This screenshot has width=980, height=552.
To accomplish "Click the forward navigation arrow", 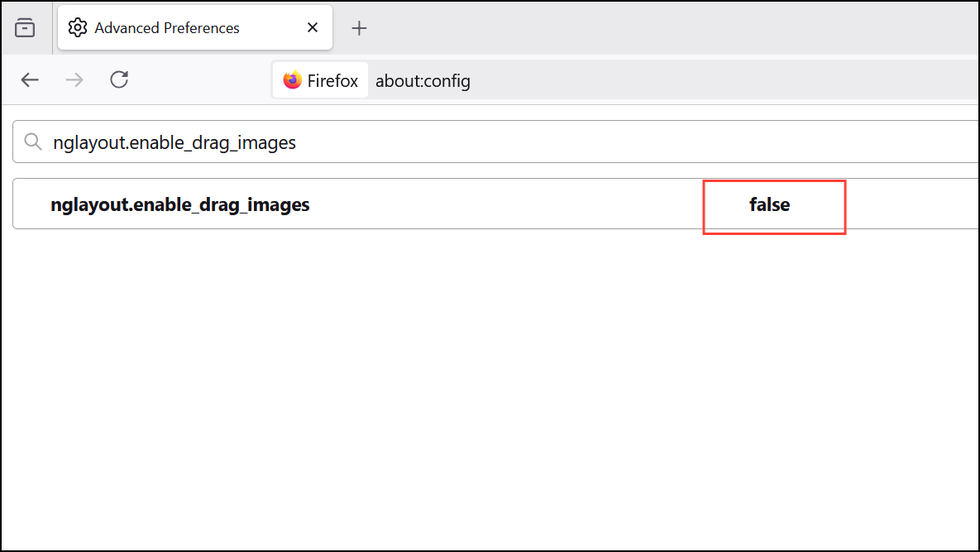I will pos(74,80).
